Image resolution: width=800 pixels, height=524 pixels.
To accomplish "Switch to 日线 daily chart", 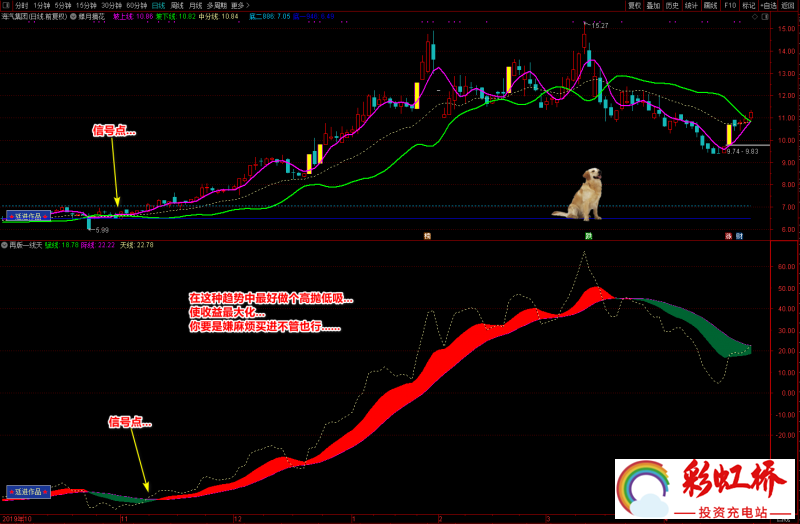I will (x=159, y=6).
